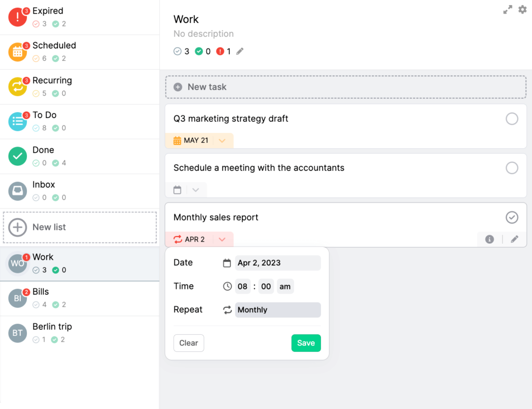This screenshot has width=532, height=409.
Task: Expand the MAY 21 date chevron
Action: [222, 140]
